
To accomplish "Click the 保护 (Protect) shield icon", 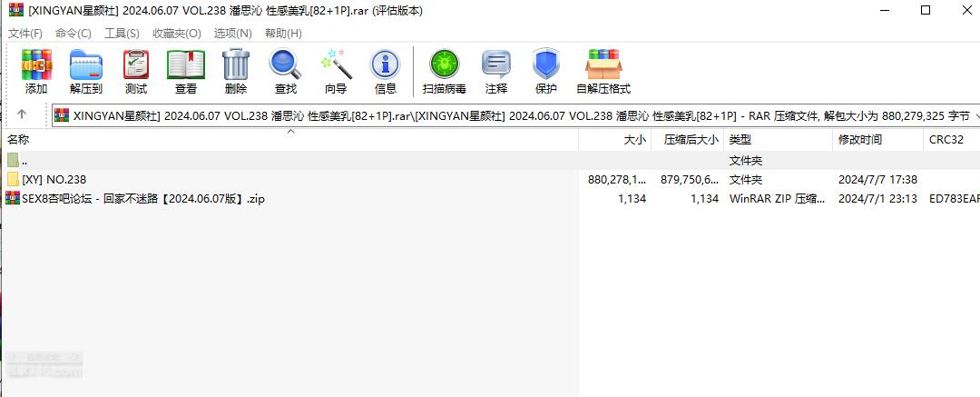I will coord(545,65).
